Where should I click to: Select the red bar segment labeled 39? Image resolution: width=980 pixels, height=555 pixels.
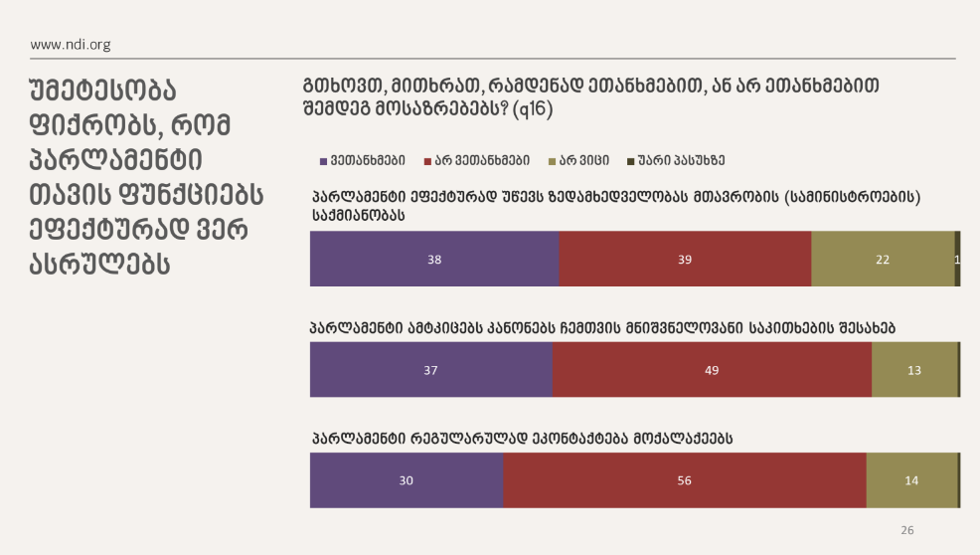685,259
